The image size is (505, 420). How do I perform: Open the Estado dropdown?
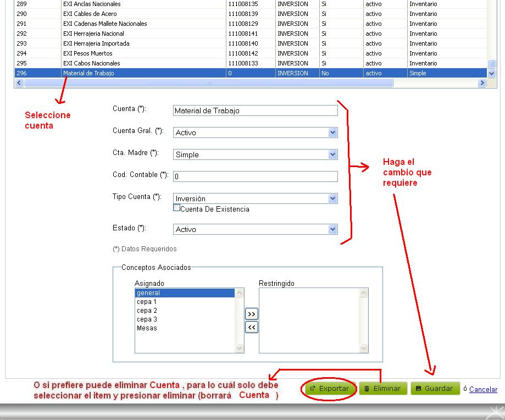pos(331,229)
